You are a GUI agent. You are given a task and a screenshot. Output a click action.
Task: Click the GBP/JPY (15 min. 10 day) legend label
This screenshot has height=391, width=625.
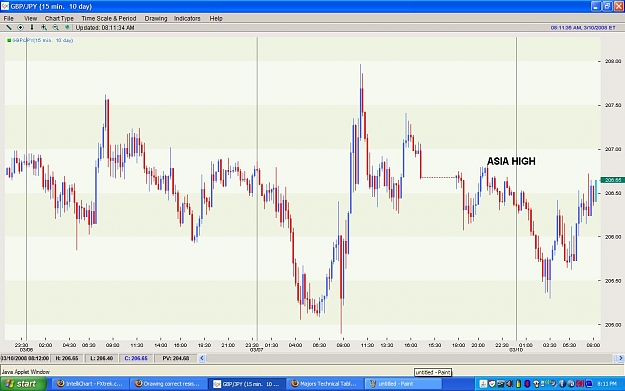pos(43,40)
